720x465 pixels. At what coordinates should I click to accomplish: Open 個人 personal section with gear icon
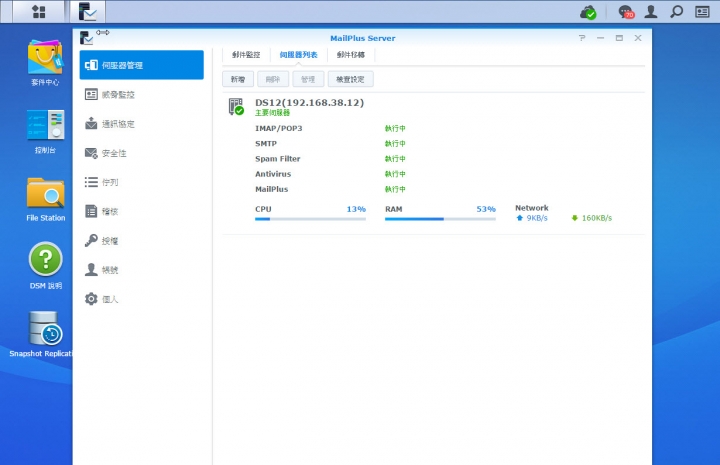141,299
